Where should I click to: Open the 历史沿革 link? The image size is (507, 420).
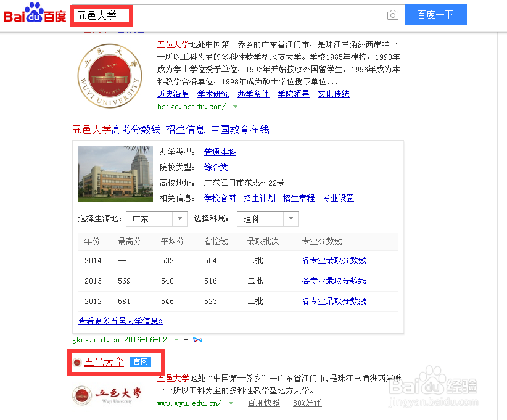(173, 94)
